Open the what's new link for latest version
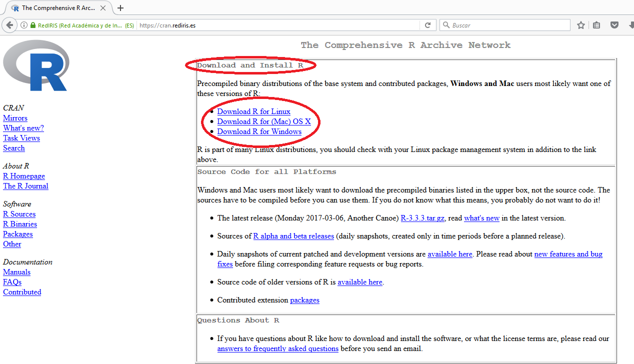The height and width of the screenshot is (364, 634). point(481,218)
